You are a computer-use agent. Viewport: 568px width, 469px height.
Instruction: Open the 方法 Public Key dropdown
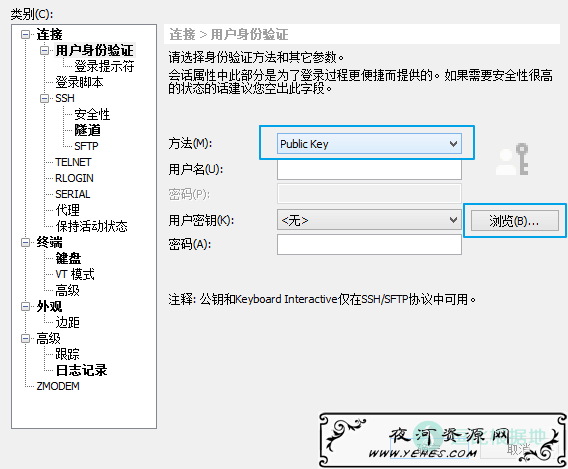[x=369, y=144]
